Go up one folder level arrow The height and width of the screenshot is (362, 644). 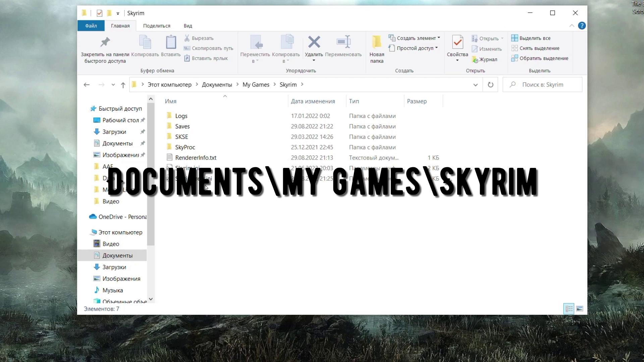[x=123, y=85]
